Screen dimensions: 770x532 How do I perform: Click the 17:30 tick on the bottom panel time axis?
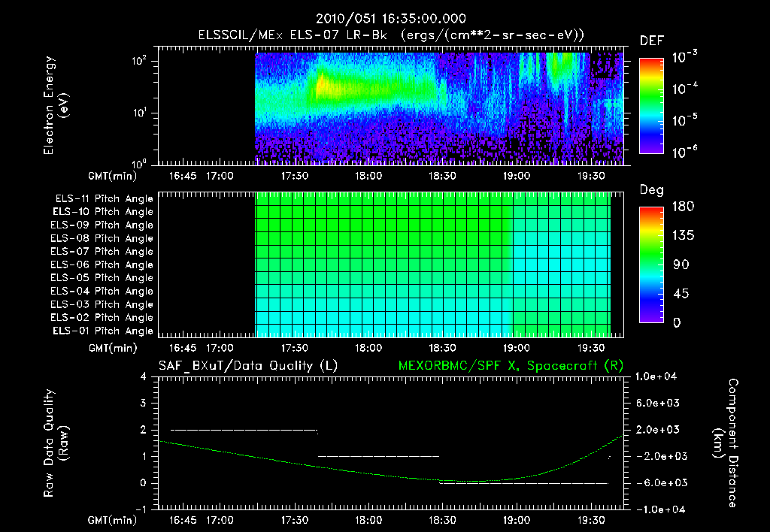(x=294, y=520)
